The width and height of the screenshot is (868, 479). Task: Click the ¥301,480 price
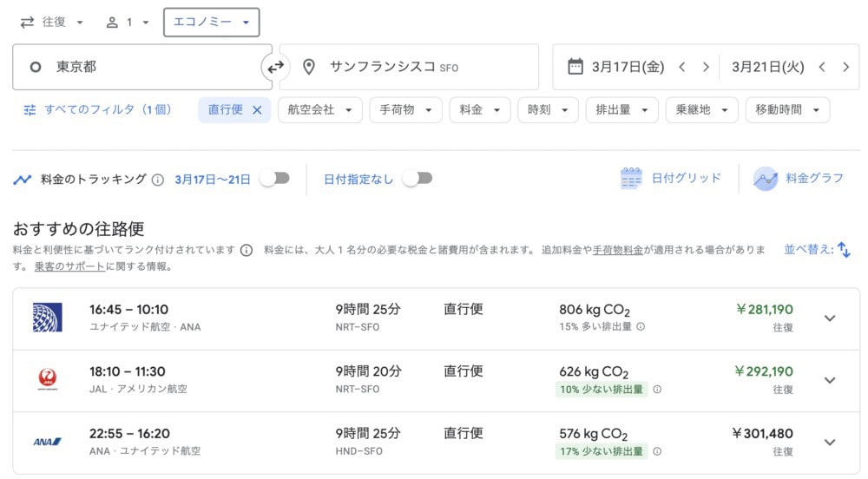(762, 434)
